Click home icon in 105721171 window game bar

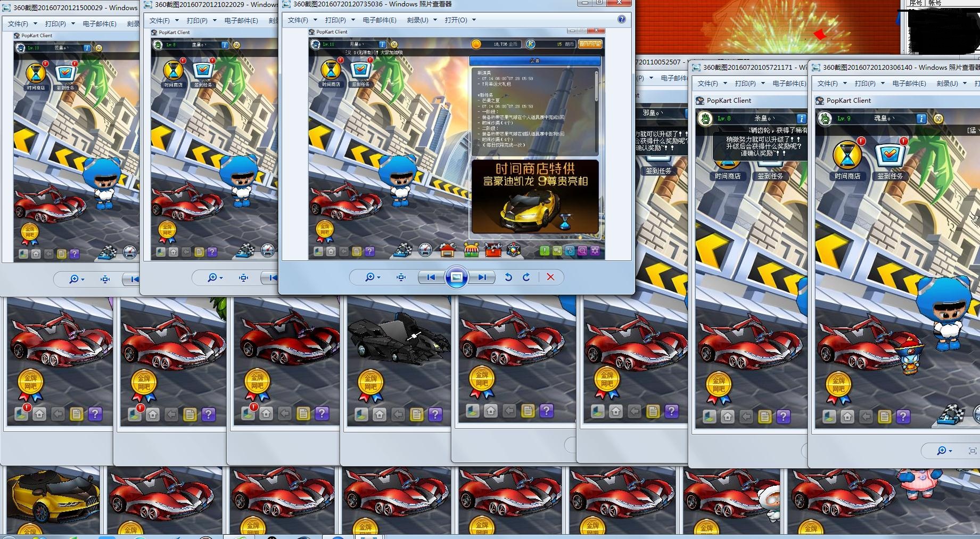727,416
